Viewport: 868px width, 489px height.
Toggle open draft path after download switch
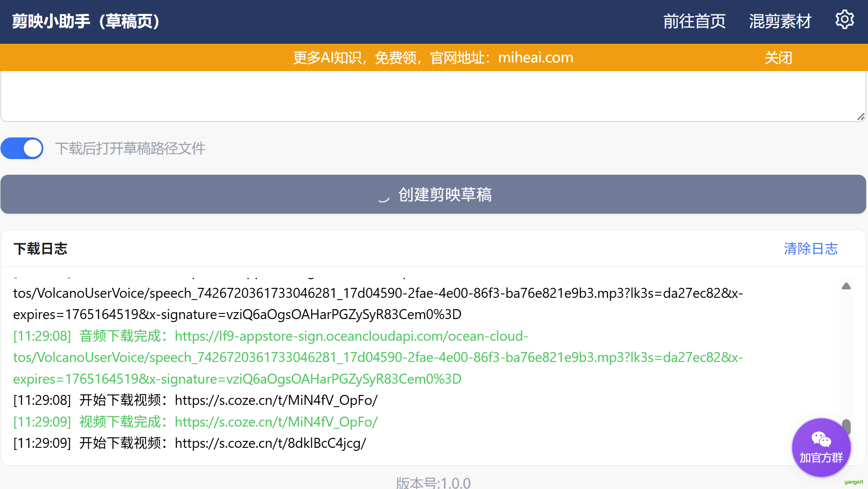click(22, 149)
